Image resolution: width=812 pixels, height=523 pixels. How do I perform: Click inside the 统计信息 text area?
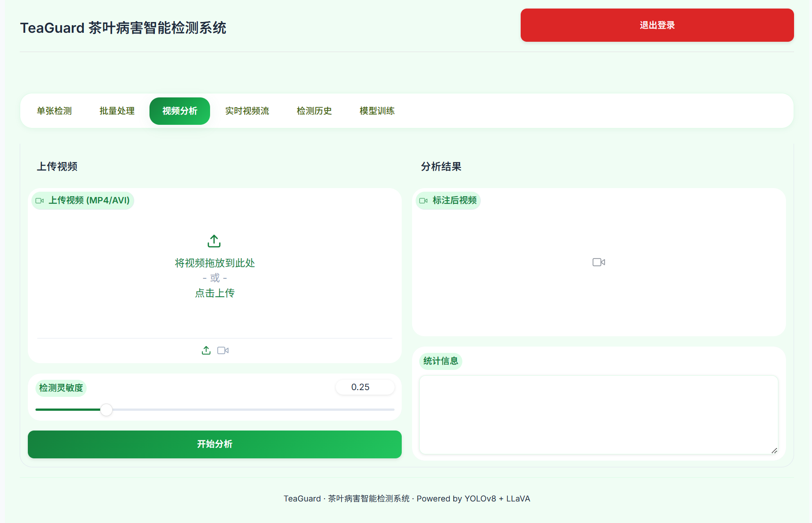(599, 415)
